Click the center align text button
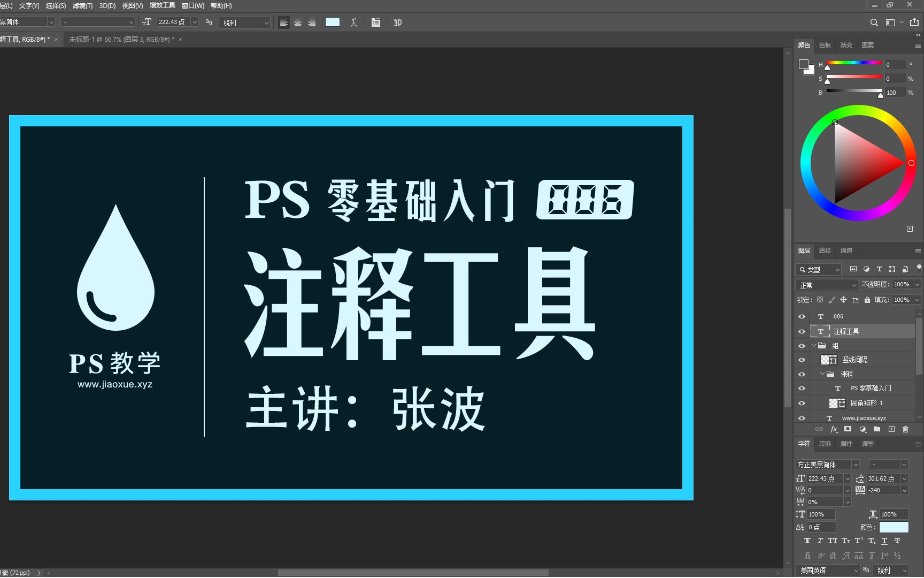The width and height of the screenshot is (924, 578). pyautogui.click(x=297, y=22)
